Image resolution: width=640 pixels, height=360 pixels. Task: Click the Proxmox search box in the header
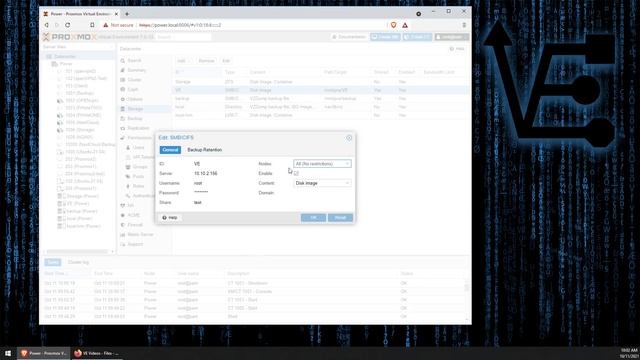pos(184,37)
